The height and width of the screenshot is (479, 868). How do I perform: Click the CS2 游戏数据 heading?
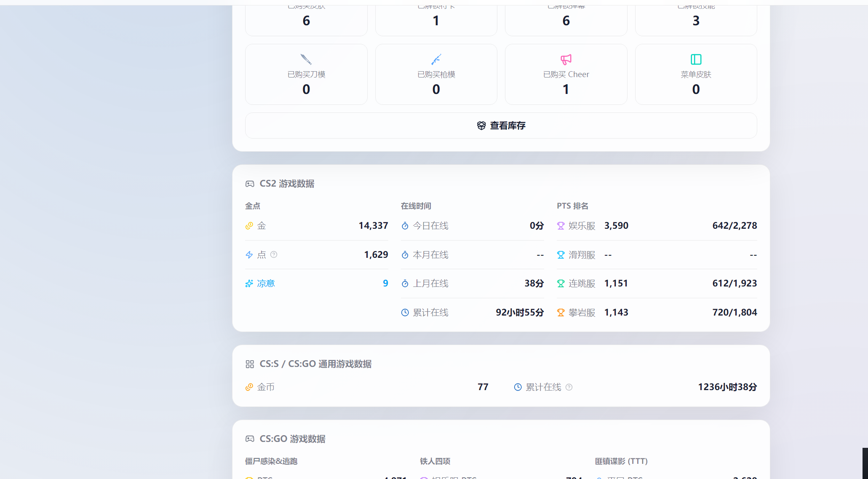point(287,184)
